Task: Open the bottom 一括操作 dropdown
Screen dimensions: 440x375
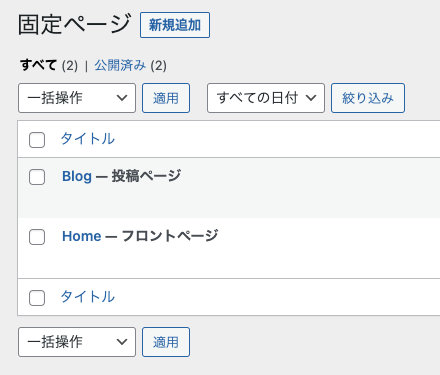Action: 77,342
